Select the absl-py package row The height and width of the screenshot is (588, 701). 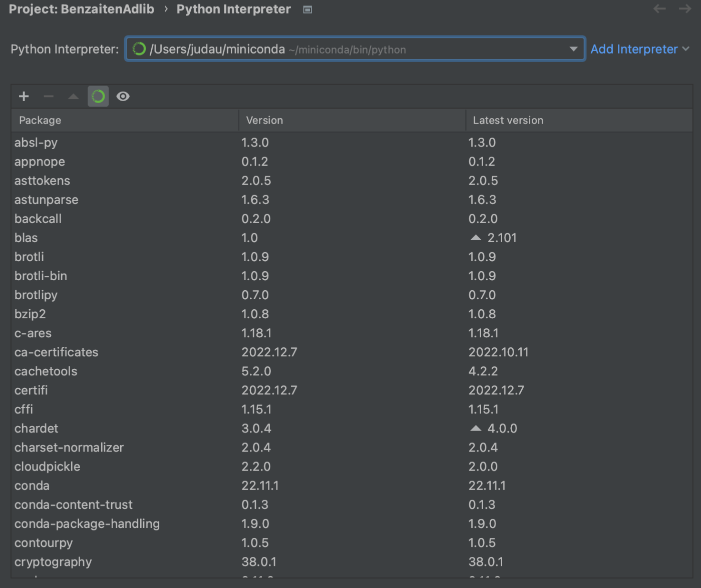pyautogui.click(x=352, y=143)
